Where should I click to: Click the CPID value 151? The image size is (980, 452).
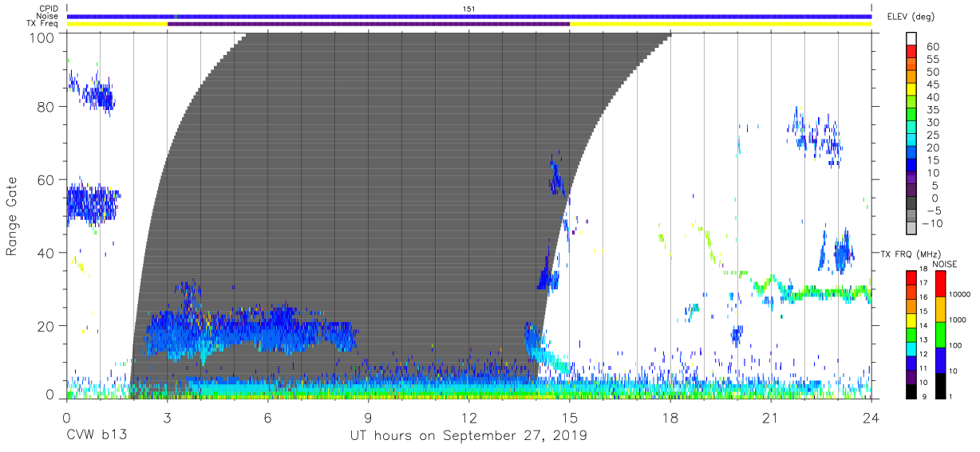[x=469, y=9]
